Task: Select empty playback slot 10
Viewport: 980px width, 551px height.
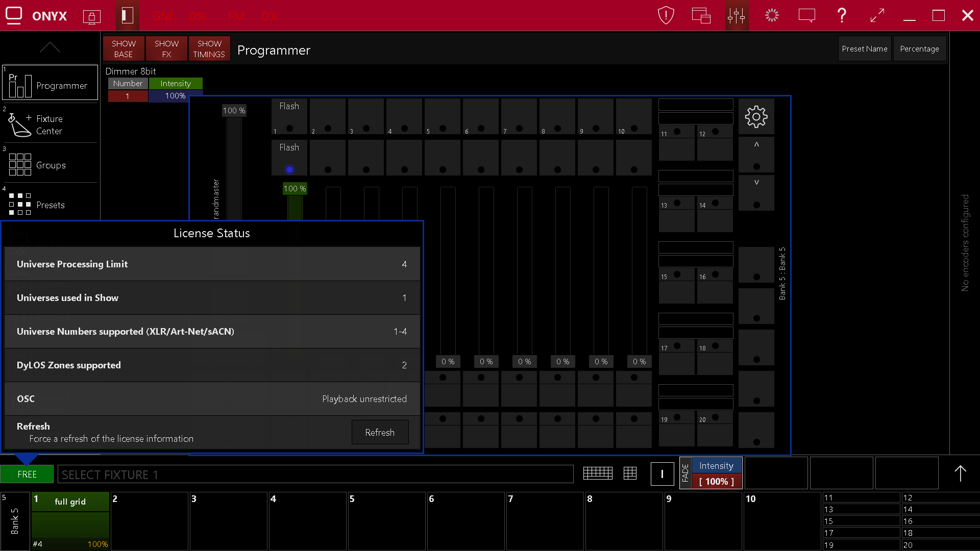Action: click(x=782, y=520)
